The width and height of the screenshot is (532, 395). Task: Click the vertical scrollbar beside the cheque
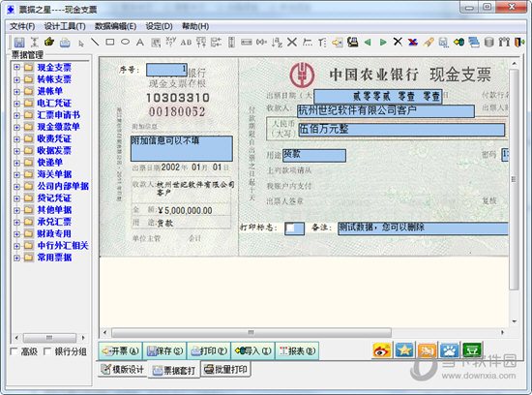click(x=514, y=180)
